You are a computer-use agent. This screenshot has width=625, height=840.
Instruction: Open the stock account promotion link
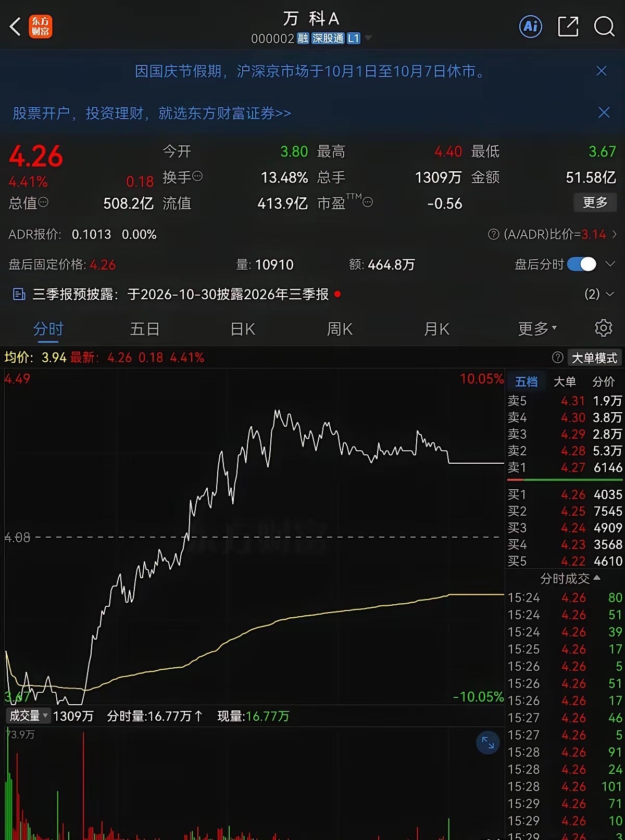pos(152,113)
